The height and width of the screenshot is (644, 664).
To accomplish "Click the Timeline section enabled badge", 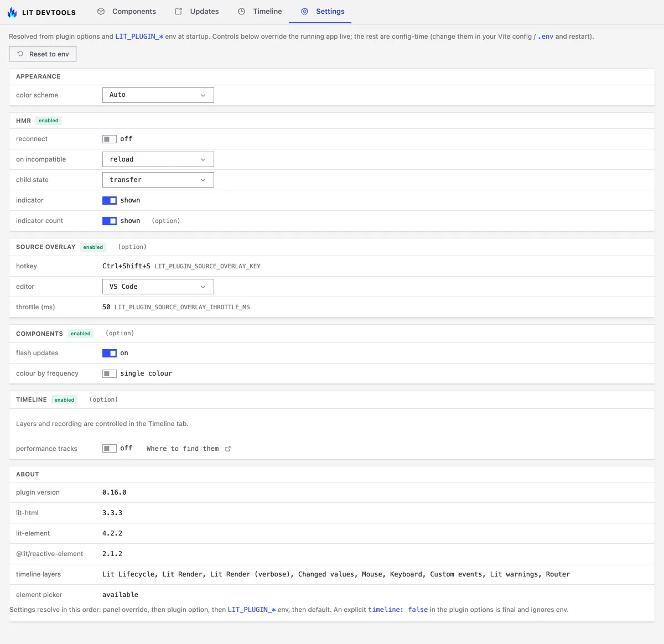I will click(x=64, y=400).
